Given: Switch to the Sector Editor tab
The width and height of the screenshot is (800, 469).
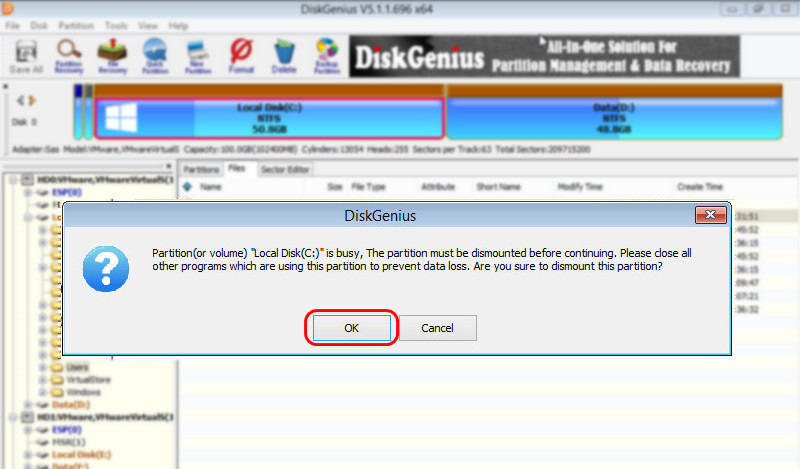Looking at the screenshot, I should point(285,169).
